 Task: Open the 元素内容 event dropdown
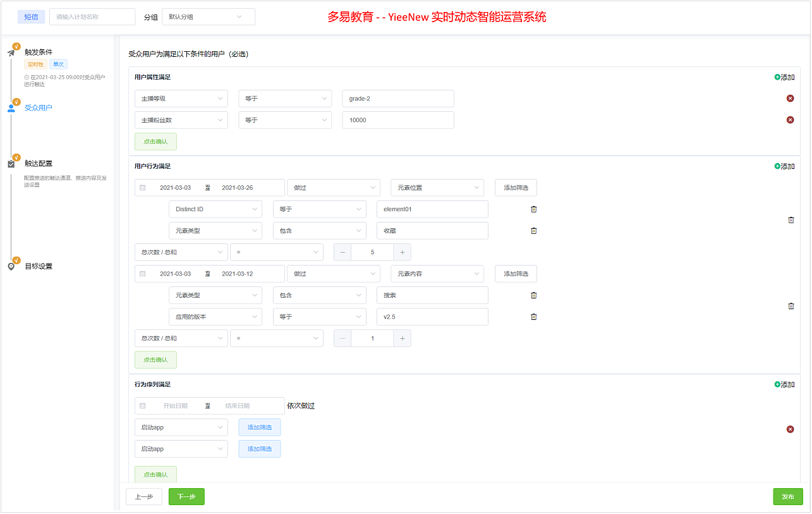point(437,274)
